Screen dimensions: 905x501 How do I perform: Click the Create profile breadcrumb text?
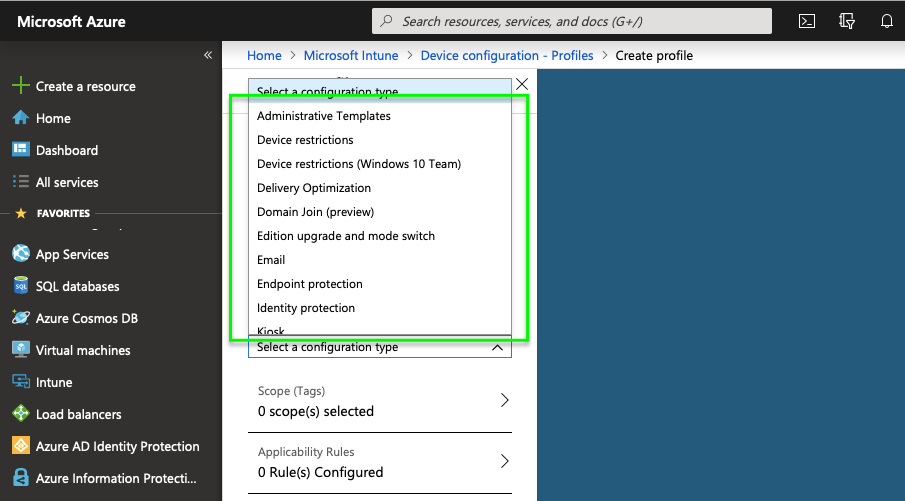[654, 55]
